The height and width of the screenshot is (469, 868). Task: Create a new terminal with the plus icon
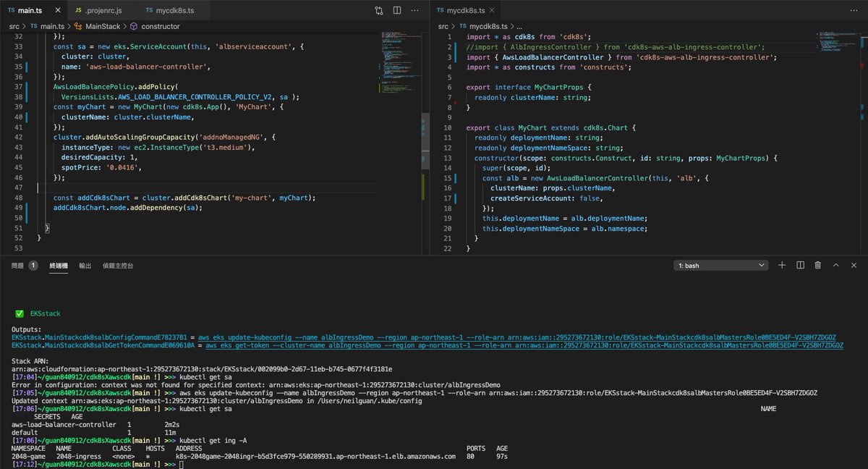tap(782, 266)
